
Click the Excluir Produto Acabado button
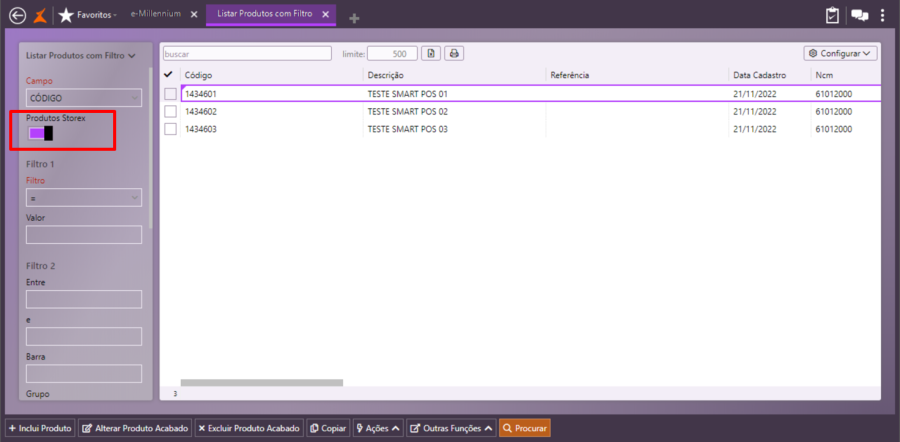pyautogui.click(x=249, y=428)
